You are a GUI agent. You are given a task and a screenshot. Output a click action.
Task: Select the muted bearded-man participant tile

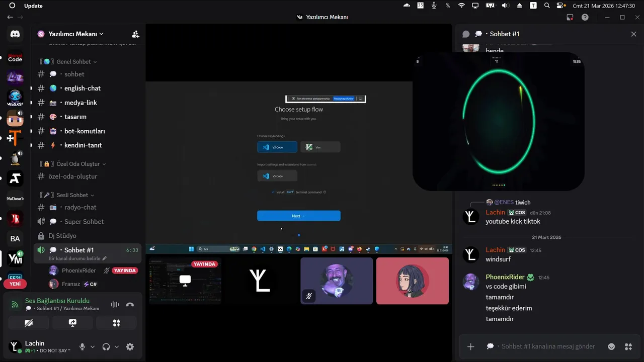tap(337, 281)
